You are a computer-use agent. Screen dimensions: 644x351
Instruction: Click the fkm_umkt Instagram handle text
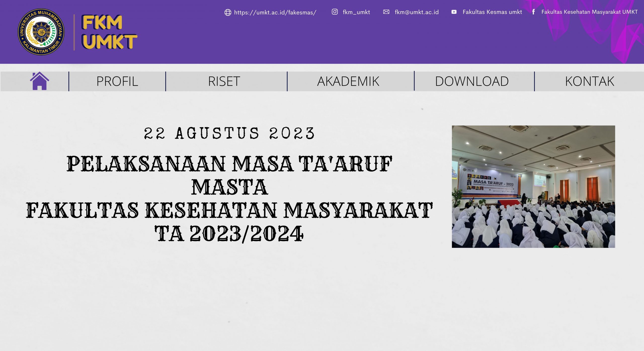pyautogui.click(x=356, y=12)
